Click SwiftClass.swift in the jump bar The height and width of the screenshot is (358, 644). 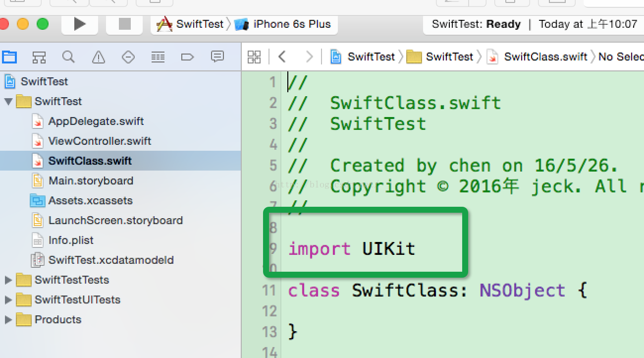coord(537,57)
